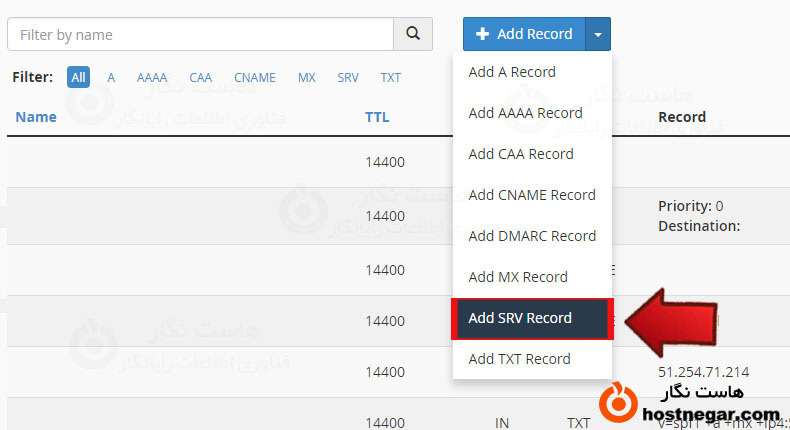Screen dimensions: 790x430
Task: Filter records by CAA type
Action: click(x=200, y=77)
